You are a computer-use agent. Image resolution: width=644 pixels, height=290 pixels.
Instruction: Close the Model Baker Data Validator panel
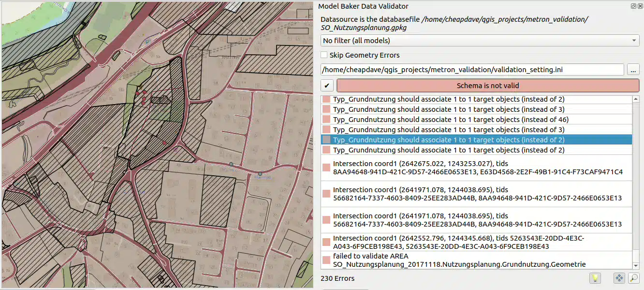tap(639, 6)
